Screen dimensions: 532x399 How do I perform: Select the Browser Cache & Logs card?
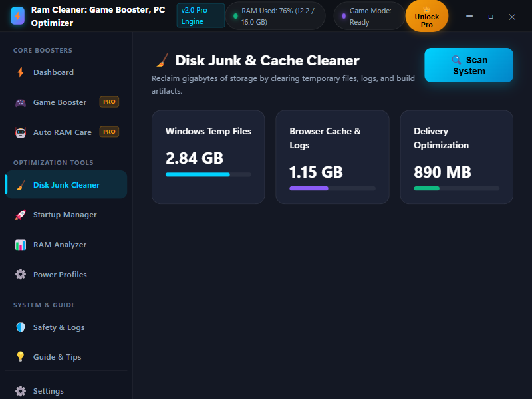[x=332, y=157]
